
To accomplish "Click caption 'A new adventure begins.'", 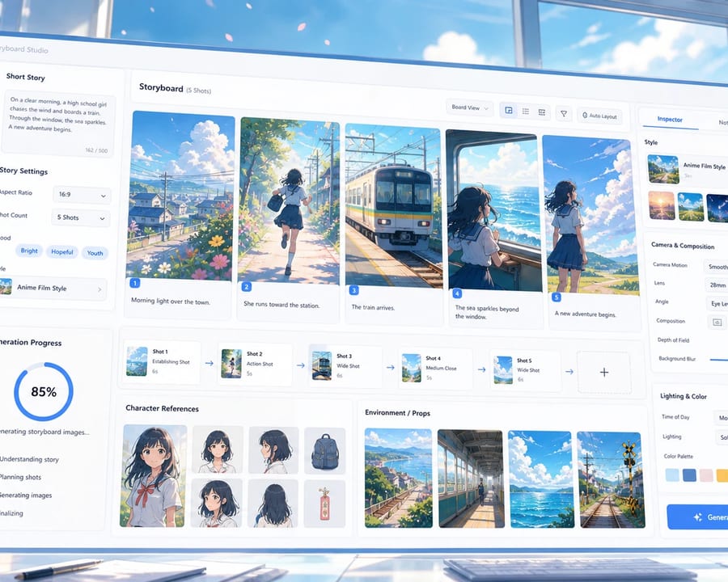I will click(x=585, y=314).
